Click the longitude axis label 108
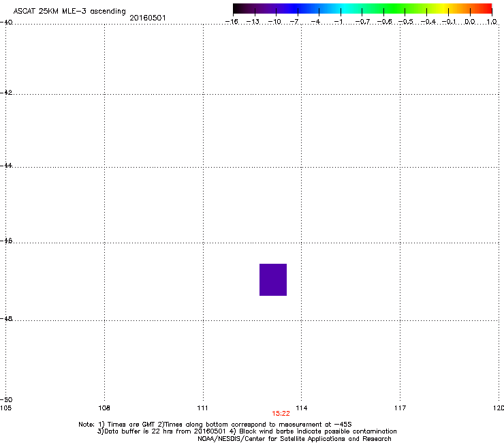The height and width of the screenshot is (443, 504). (104, 408)
